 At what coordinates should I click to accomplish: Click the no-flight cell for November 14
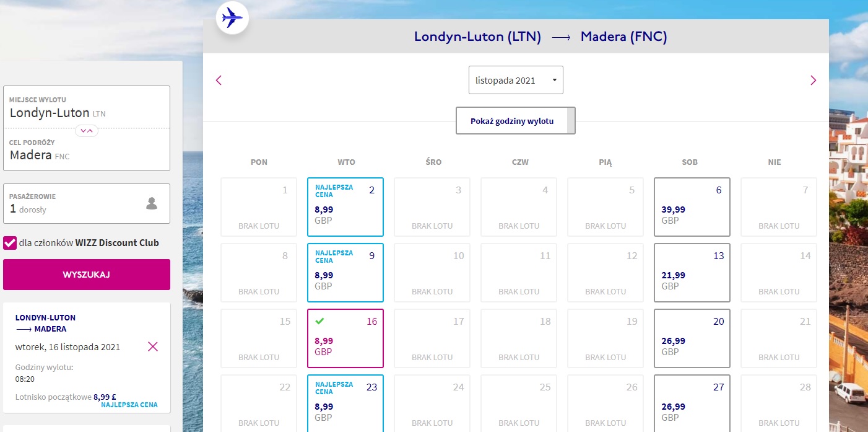tap(779, 273)
